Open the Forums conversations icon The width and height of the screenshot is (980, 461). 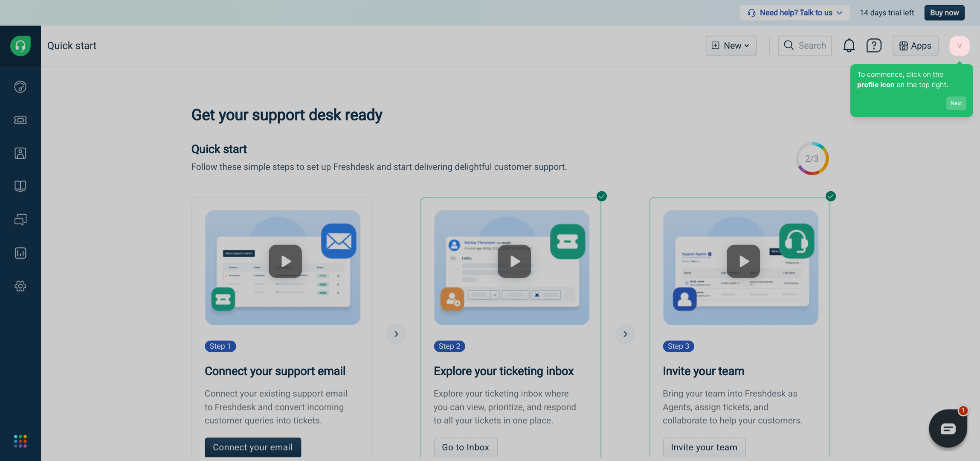(x=20, y=219)
